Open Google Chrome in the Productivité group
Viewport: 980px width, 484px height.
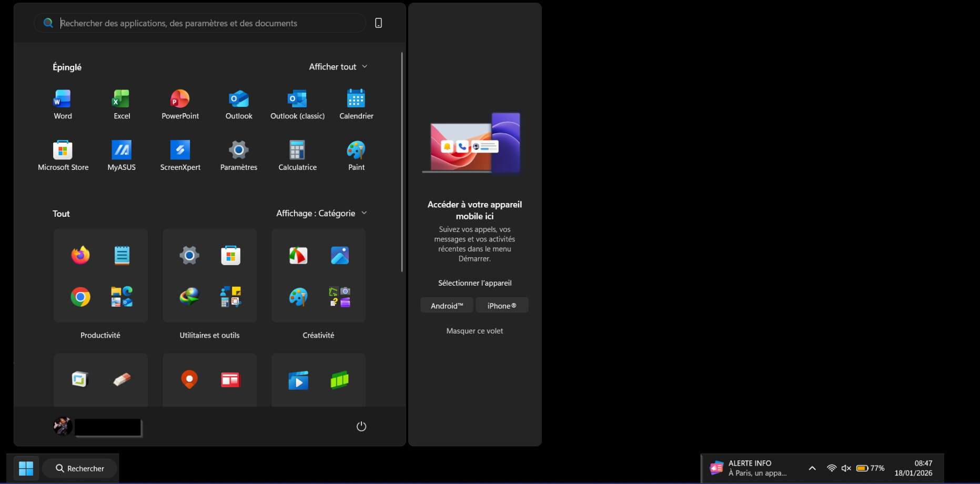[80, 297]
